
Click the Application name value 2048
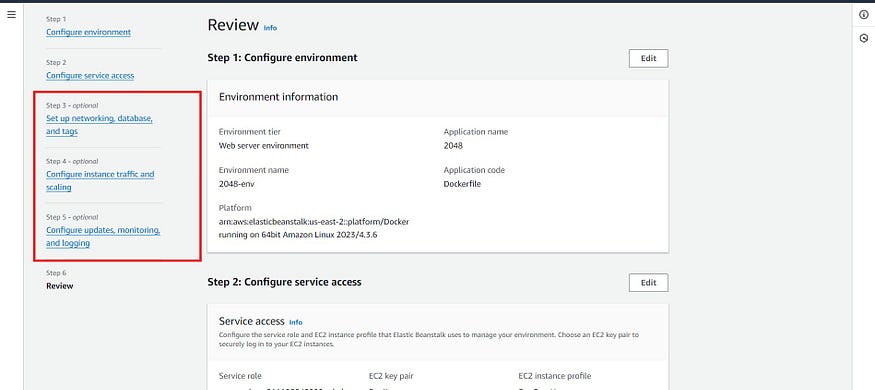(x=453, y=146)
